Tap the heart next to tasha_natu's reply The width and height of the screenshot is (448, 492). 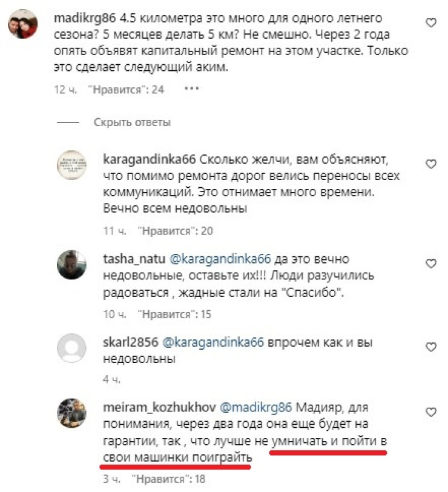(431, 263)
